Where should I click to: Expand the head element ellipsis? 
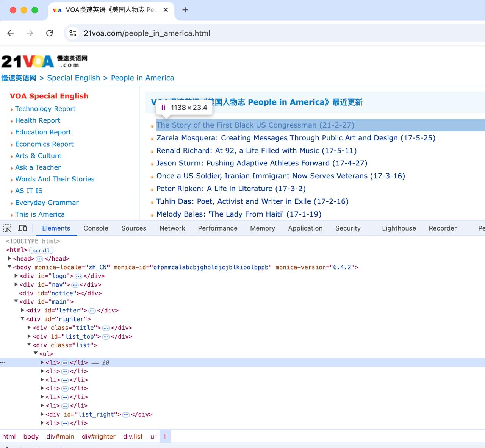click(39, 259)
